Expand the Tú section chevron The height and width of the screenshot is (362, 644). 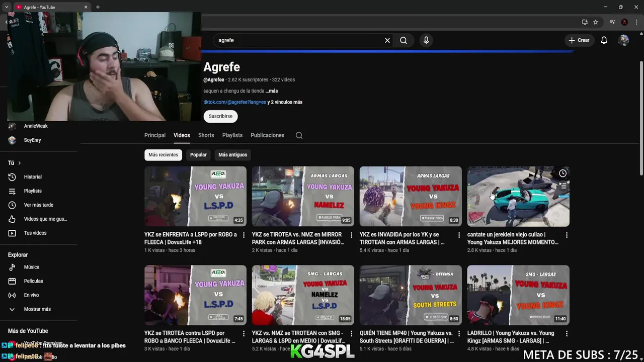[20, 163]
